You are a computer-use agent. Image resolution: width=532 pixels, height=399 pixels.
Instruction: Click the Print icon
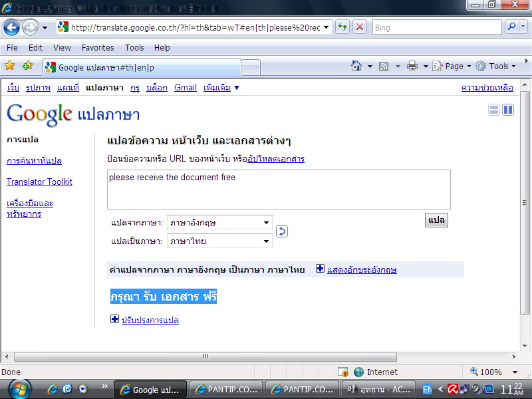(412, 66)
